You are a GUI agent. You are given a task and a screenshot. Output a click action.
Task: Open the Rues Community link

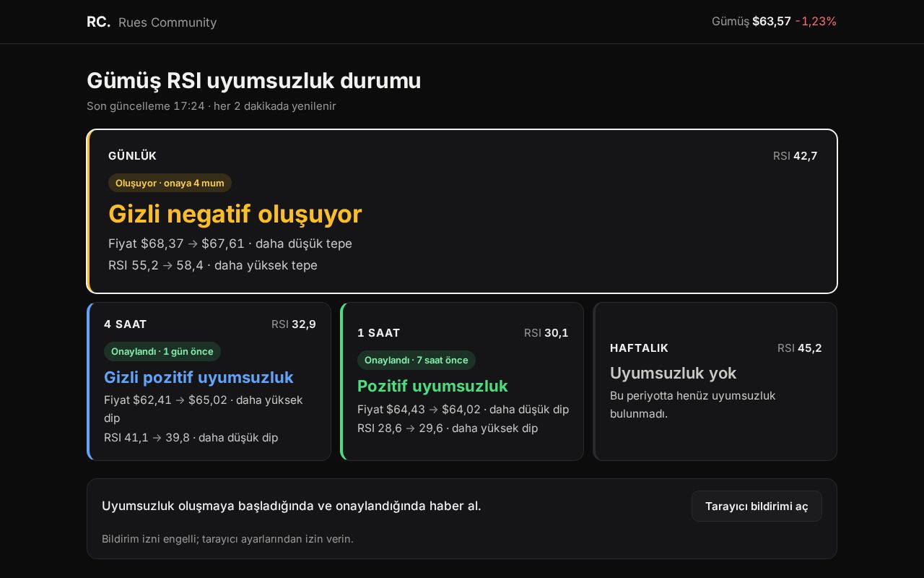167,22
